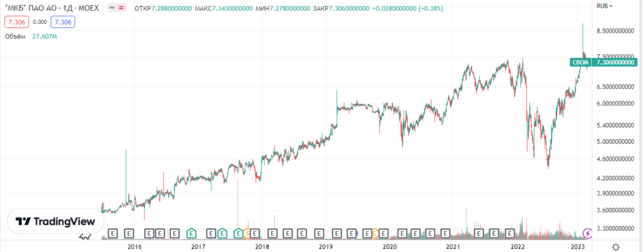Click the 4.6000000000 price axis label
The image size is (644, 252).
615,159
